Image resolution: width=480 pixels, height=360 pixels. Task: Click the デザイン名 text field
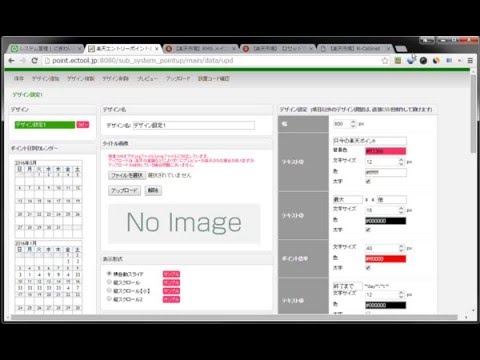[x=194, y=125]
